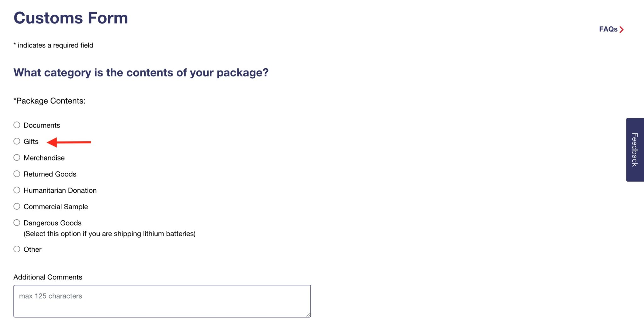644x320 pixels.
Task: Choose the Gifts package contents option
Action: [17, 142]
